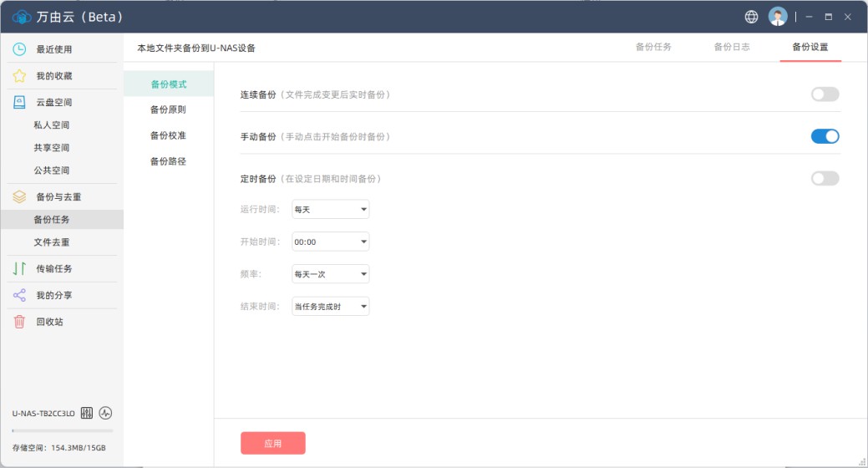Go to 我的分享 share section
The width and height of the screenshot is (868, 468).
(x=53, y=295)
